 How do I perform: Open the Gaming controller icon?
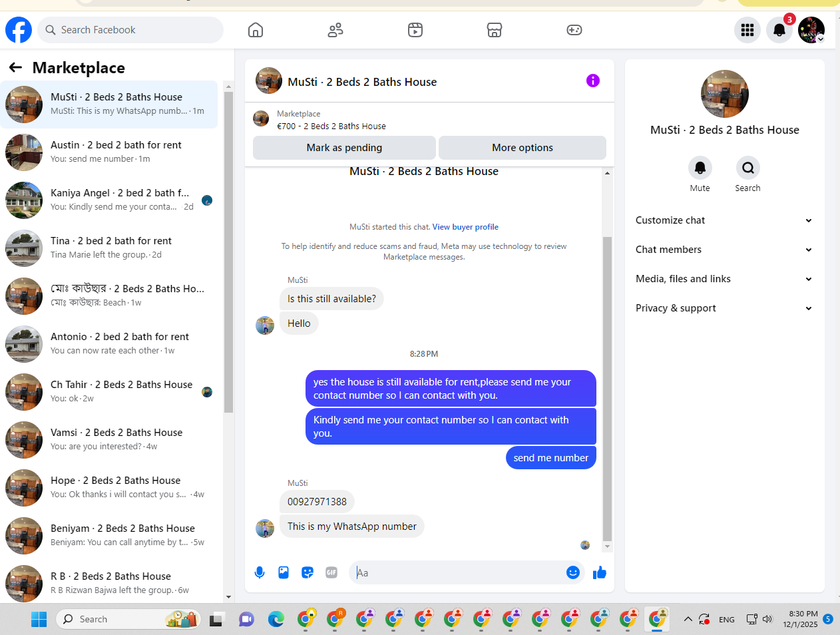click(574, 30)
